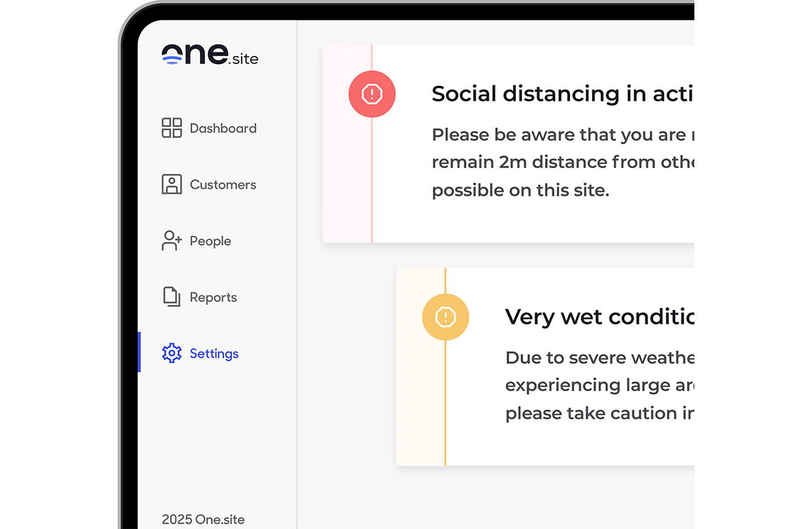812x529 pixels.
Task: Click the blue active-page indicator beside Settings
Action: tap(139, 352)
